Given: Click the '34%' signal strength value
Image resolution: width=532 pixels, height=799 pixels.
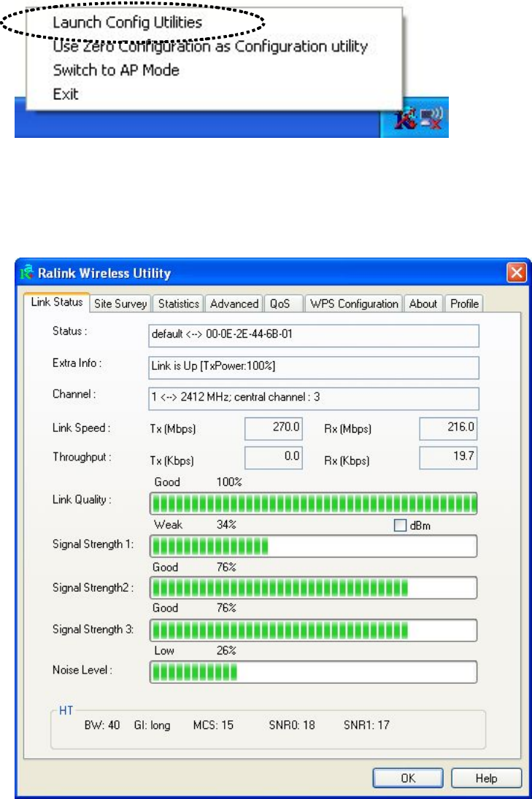Looking at the screenshot, I should click(x=226, y=525).
